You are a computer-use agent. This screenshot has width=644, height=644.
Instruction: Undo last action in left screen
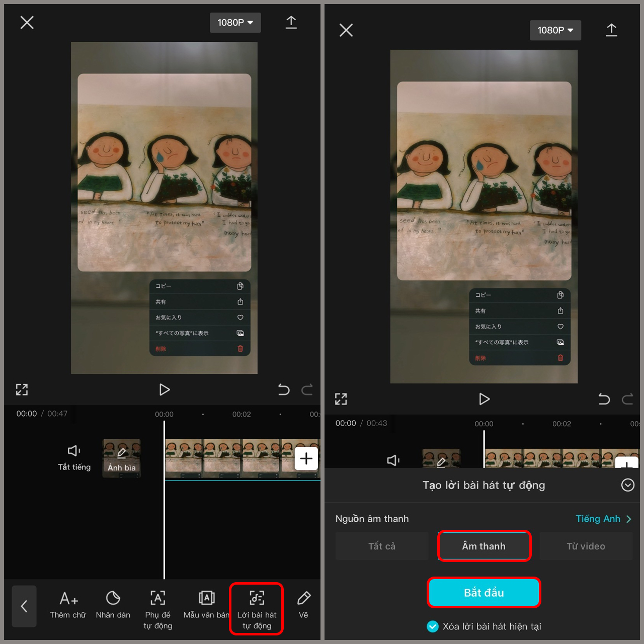[x=284, y=389]
